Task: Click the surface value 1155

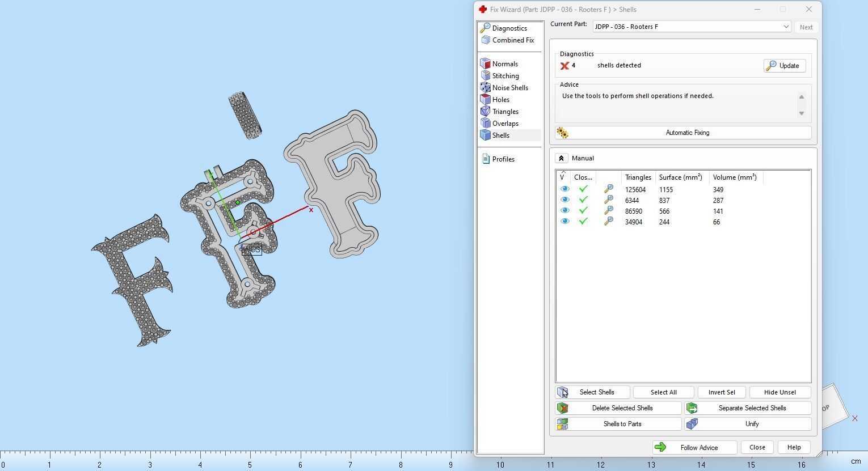Action: point(665,190)
